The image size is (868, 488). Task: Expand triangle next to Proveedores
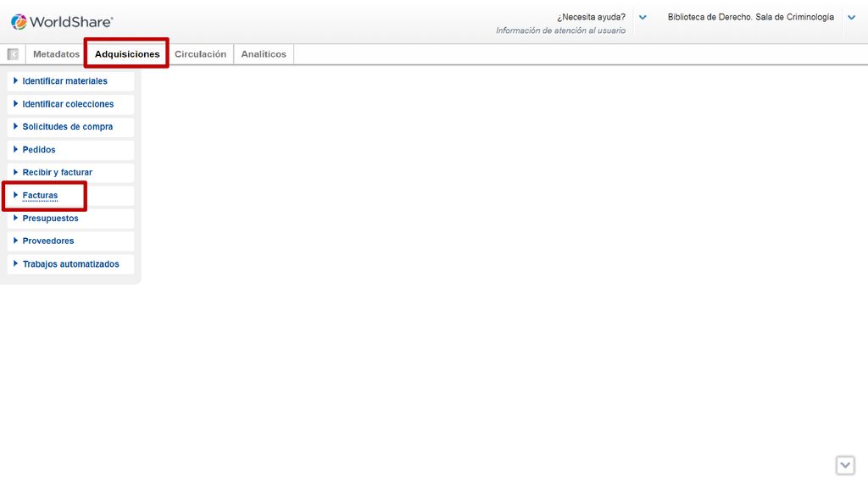15,241
